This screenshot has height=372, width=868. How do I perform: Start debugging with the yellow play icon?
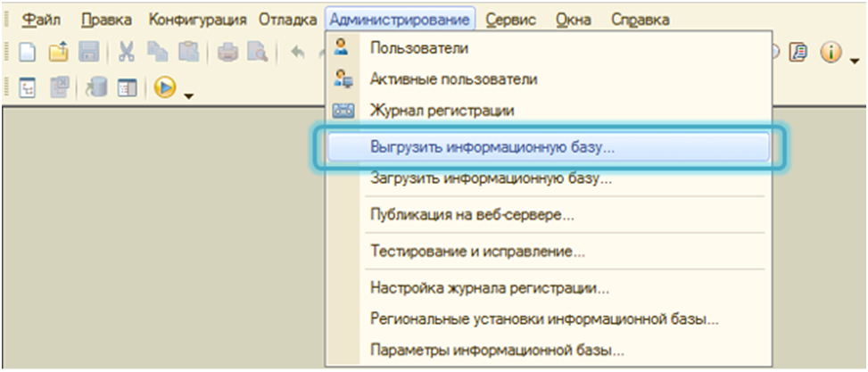pyautogui.click(x=165, y=87)
